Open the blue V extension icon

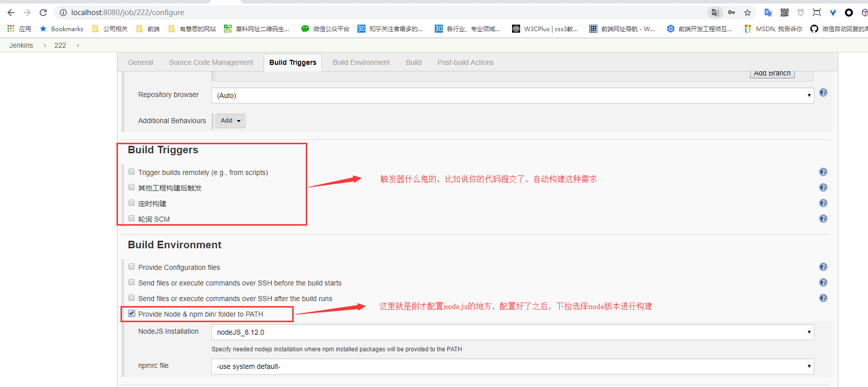click(833, 13)
